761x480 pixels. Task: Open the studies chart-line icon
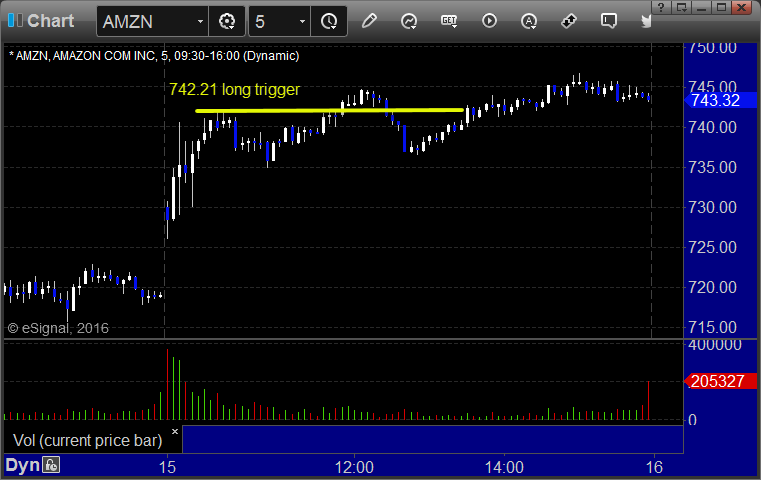coord(409,21)
